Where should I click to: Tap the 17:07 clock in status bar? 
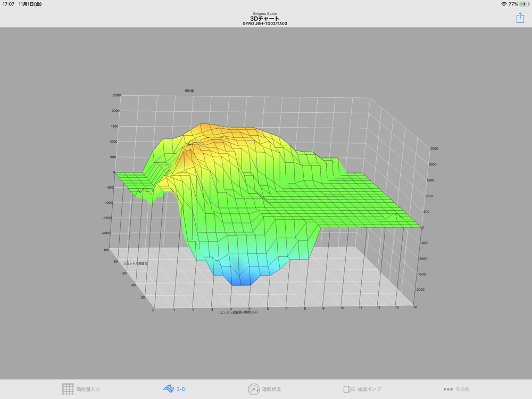tap(9, 4)
